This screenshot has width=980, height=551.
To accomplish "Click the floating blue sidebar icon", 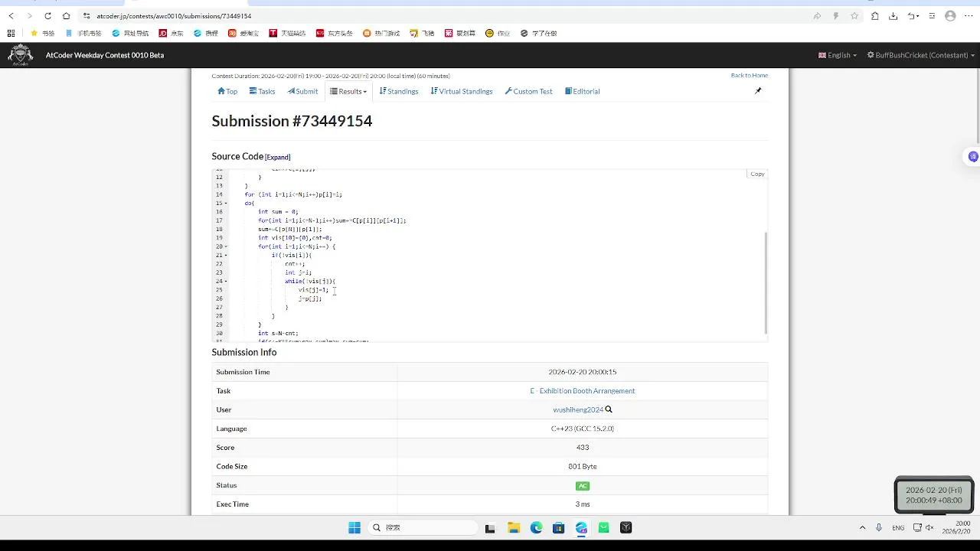I will 973,157.
